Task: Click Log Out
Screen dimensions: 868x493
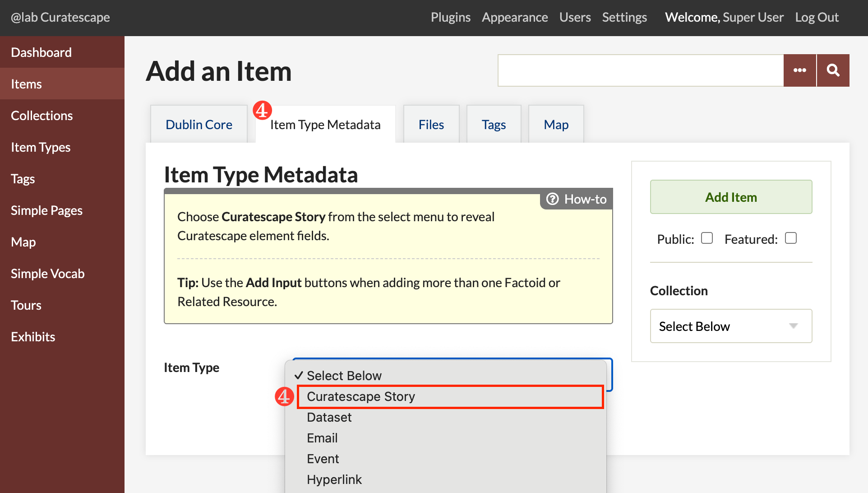Action: [817, 17]
